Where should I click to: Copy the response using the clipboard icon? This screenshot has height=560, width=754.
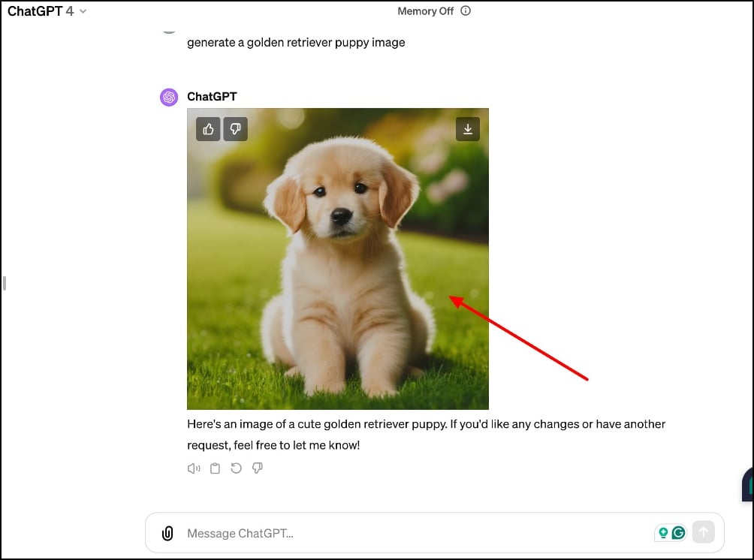[x=215, y=468]
